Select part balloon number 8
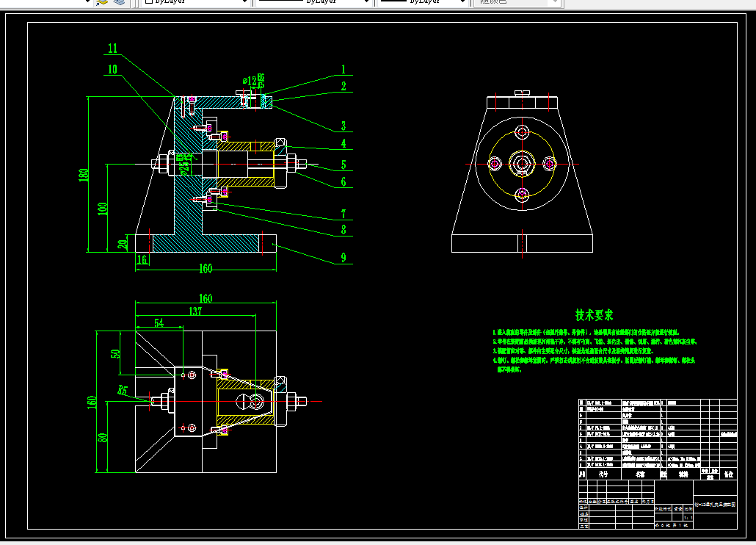The image size is (756, 545). tap(344, 230)
